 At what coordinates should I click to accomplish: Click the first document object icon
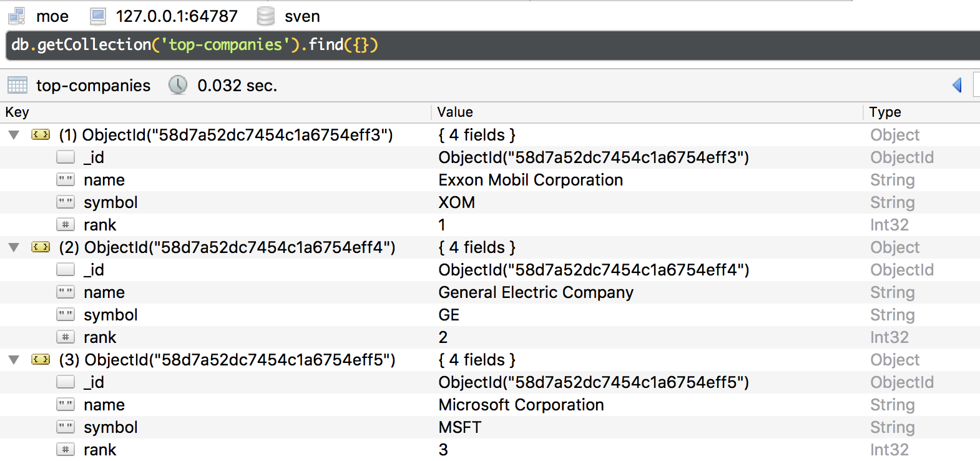point(41,135)
